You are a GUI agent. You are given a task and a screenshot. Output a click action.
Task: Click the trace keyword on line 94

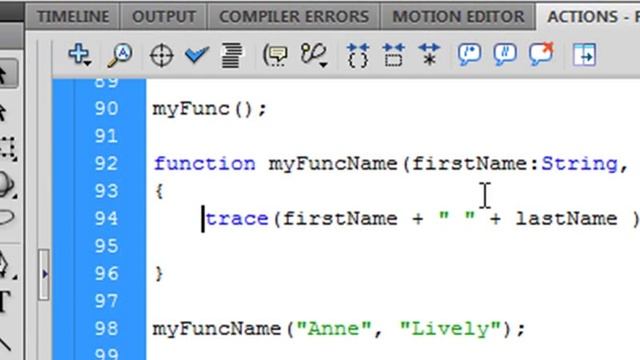[x=237, y=219]
